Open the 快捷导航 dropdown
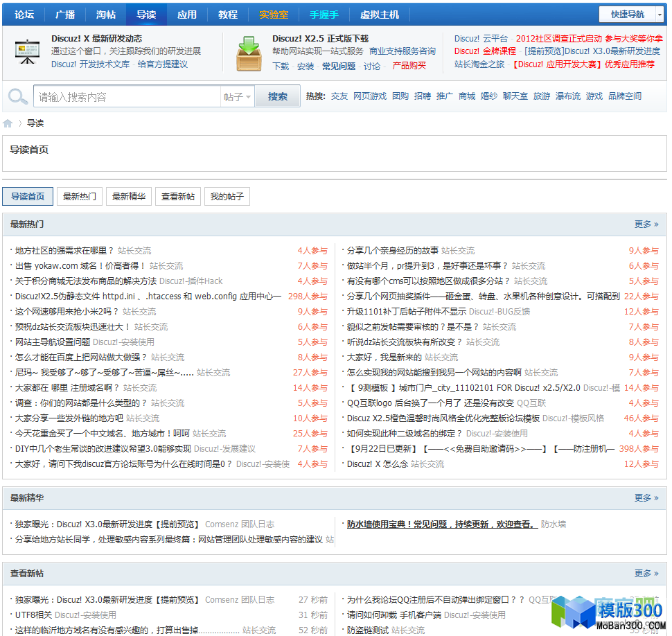 point(631,15)
